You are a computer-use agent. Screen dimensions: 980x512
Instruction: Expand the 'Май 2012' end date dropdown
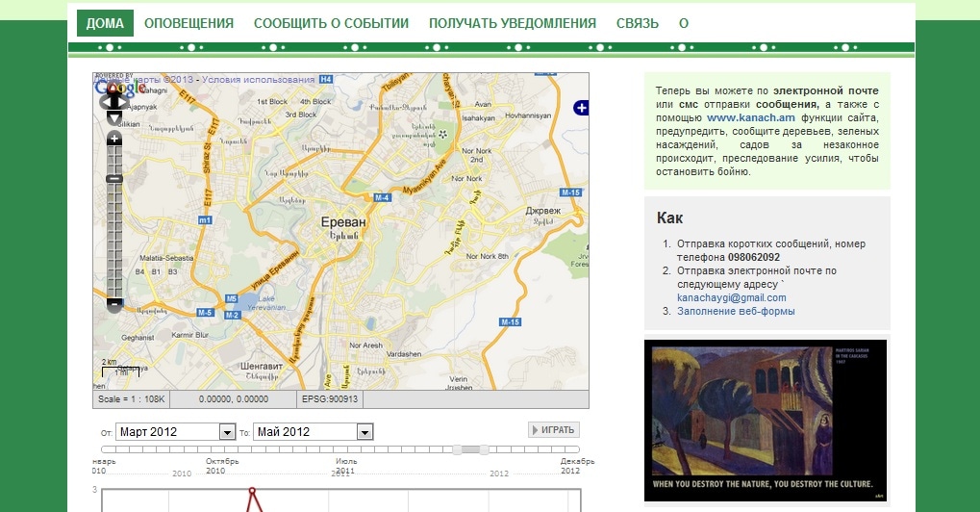[364, 432]
